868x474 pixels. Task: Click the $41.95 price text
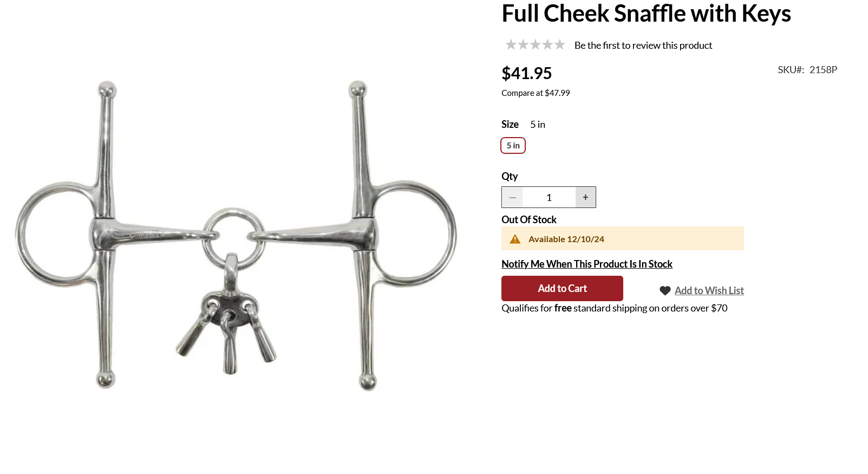coord(527,73)
